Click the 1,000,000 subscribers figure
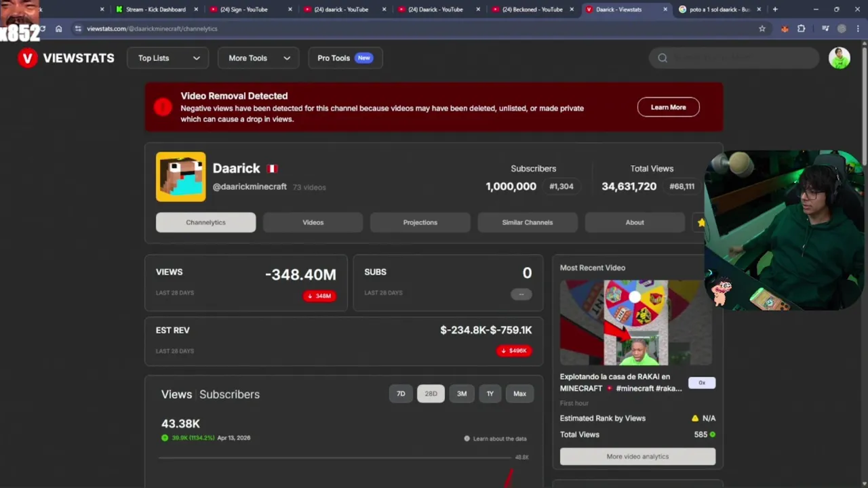Screen dimensions: 868x488 pyautogui.click(x=511, y=186)
